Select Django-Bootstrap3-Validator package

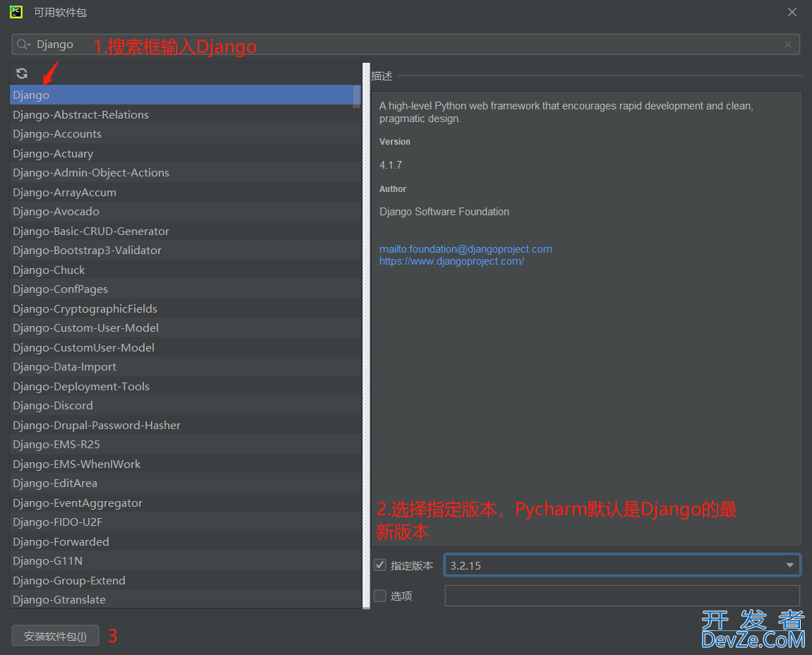click(185, 251)
